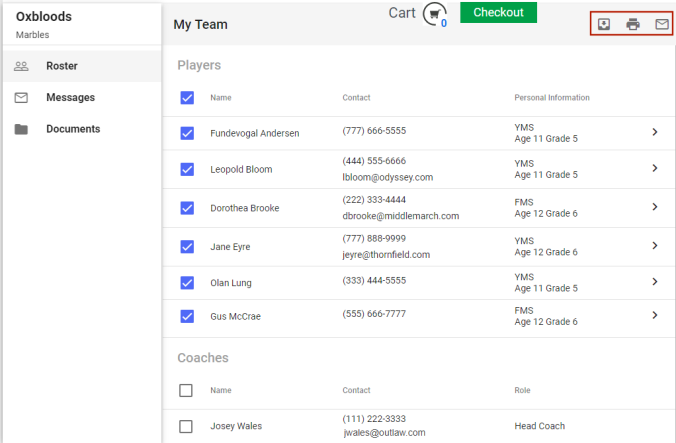Click the Documents folder icon in sidebar
Viewport: 676px width, 443px height.
tap(21, 129)
